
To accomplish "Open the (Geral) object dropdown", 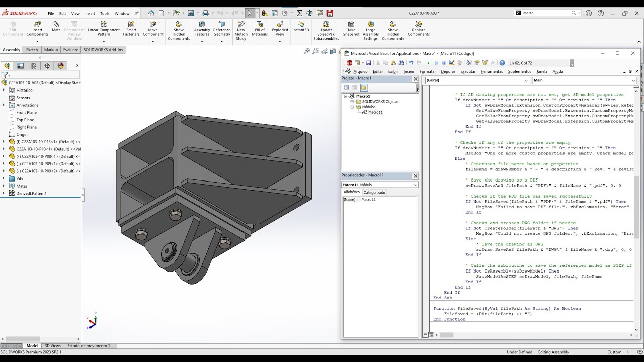I will [526, 80].
